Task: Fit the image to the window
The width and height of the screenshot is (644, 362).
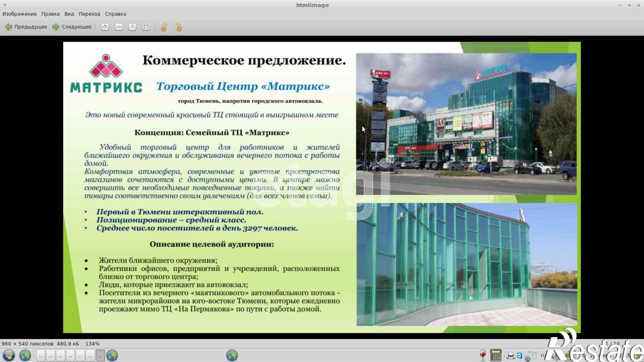Action: click(146, 27)
